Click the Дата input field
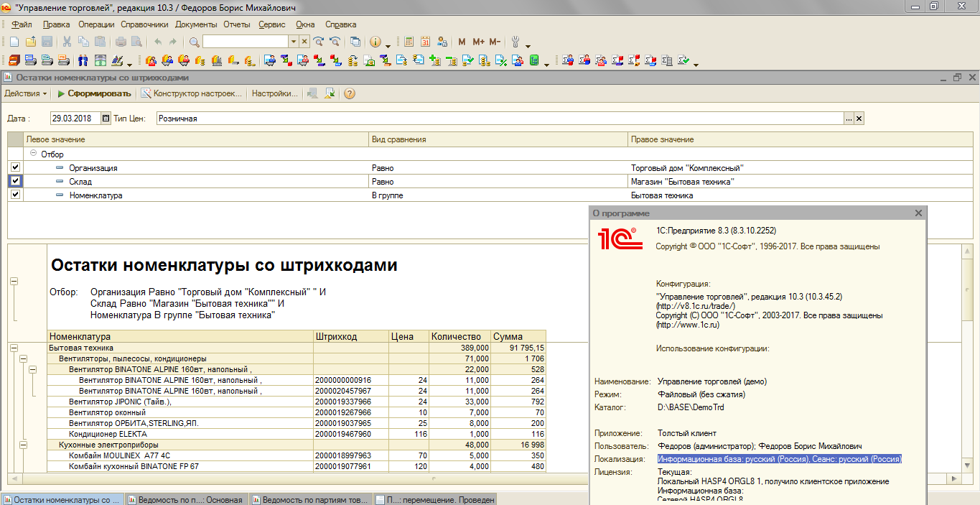Screen dimensions: 980x505 (75, 119)
